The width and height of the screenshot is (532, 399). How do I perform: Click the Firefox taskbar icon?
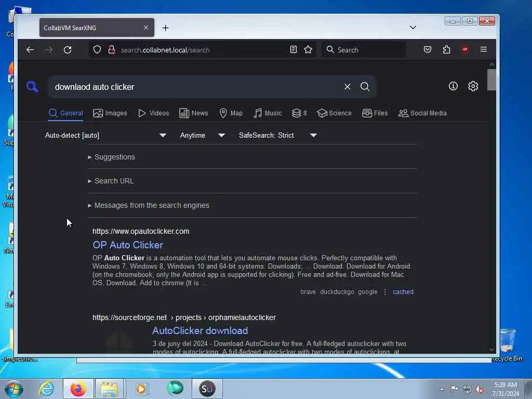(78, 389)
